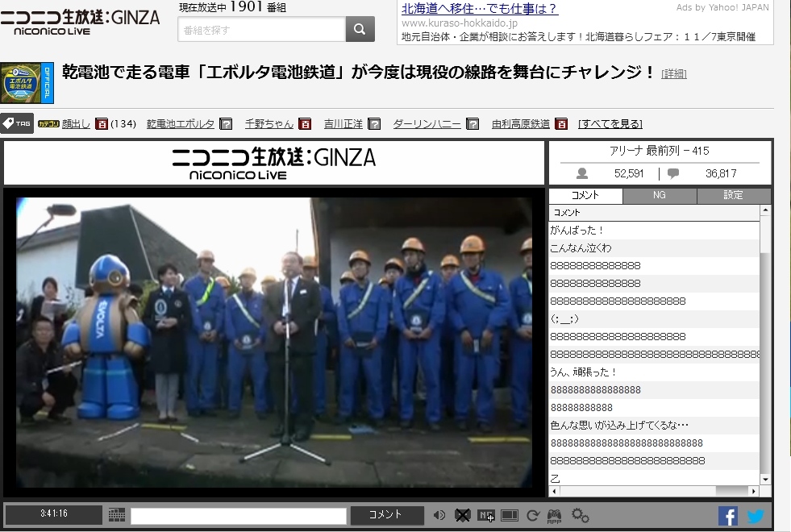791x532 pixels.
Task: Open the 由利高原鉄道 tag link
Action: pos(521,124)
